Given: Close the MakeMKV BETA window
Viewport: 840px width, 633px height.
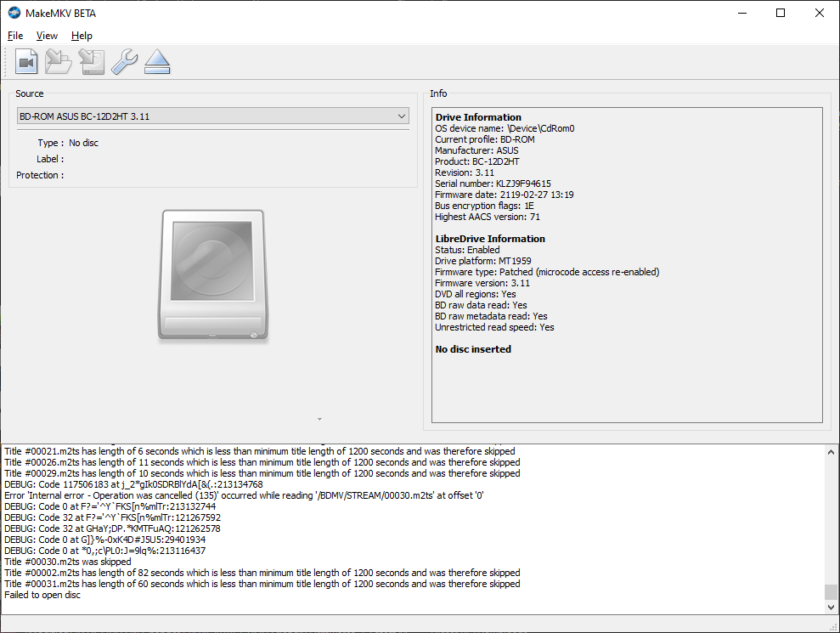Looking at the screenshot, I should (819, 13).
